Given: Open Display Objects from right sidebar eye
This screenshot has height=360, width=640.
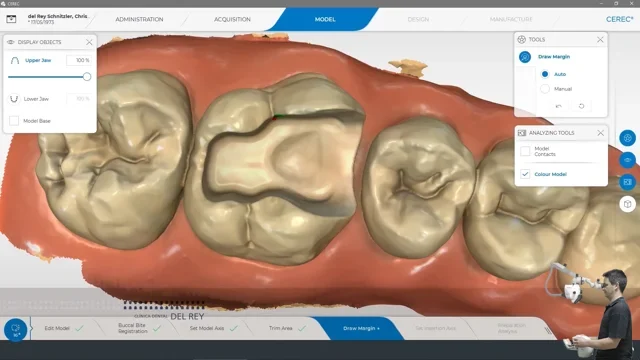Looking at the screenshot, I should coord(627,160).
